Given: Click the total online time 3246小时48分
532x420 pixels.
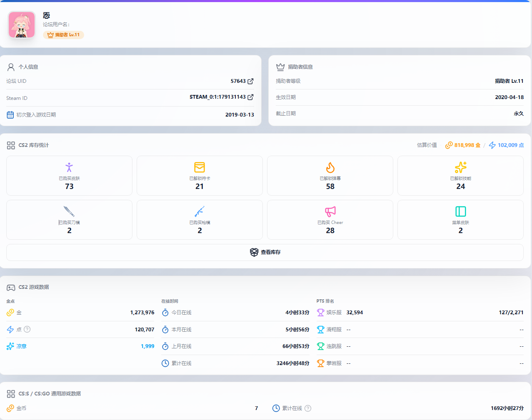Looking at the screenshot, I should 293,363.
